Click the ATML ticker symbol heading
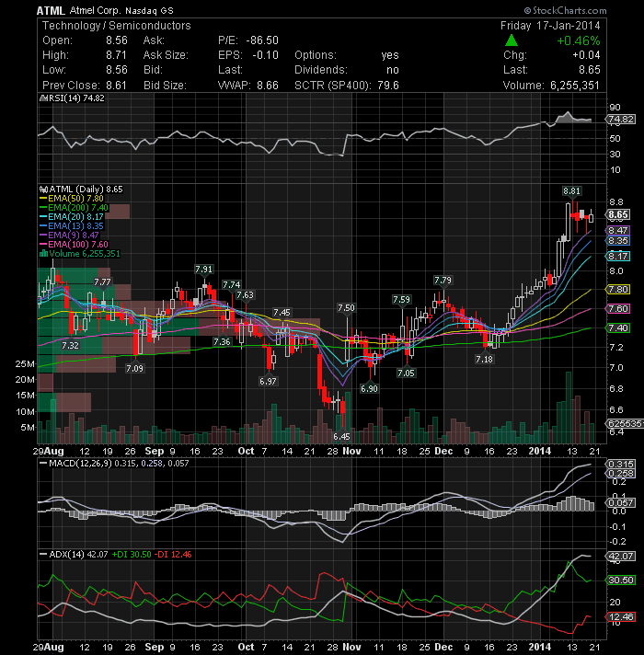Image resolution: width=644 pixels, height=655 pixels. pyautogui.click(x=51, y=10)
